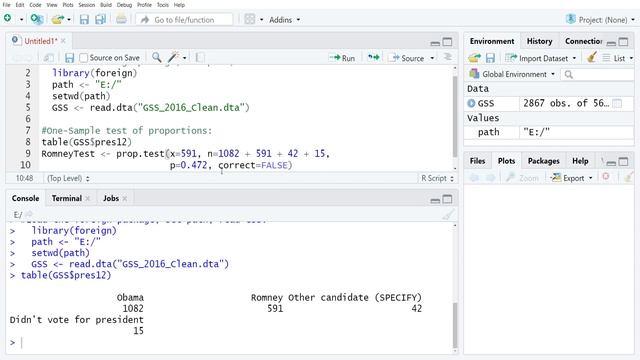Click the clear environment broom icon
The width and height of the screenshot is (640, 360).
pyautogui.click(x=591, y=58)
